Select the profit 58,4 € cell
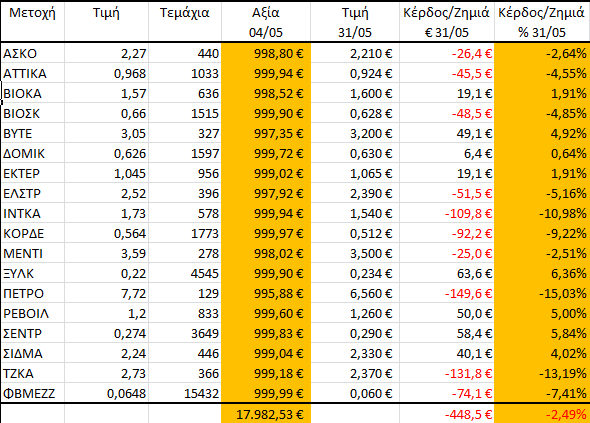The width and height of the screenshot is (590, 423). [447, 333]
